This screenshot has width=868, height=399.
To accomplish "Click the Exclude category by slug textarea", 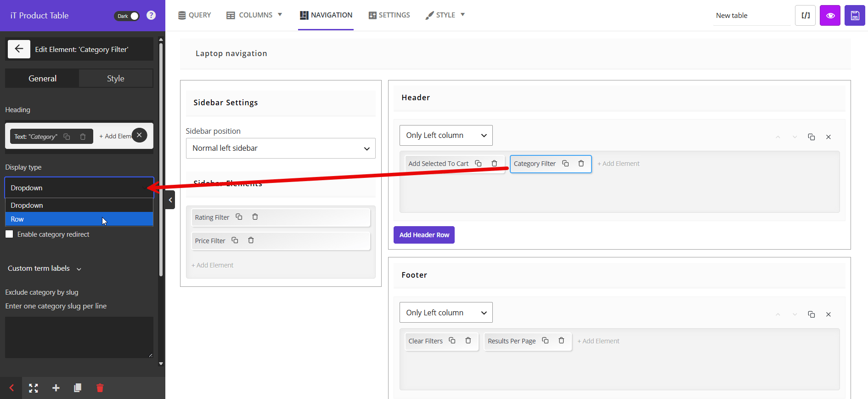I will tap(79, 337).
